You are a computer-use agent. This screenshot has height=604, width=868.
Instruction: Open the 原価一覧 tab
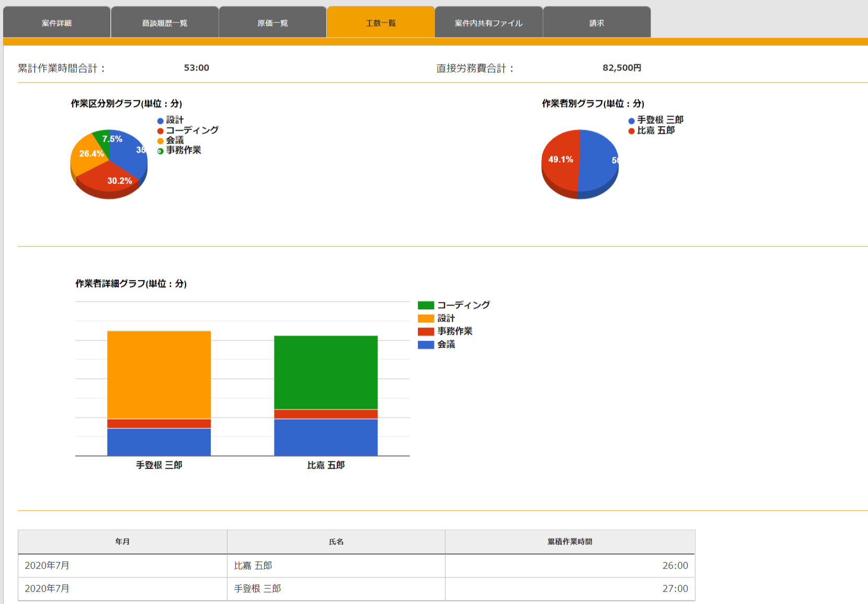[x=272, y=22]
